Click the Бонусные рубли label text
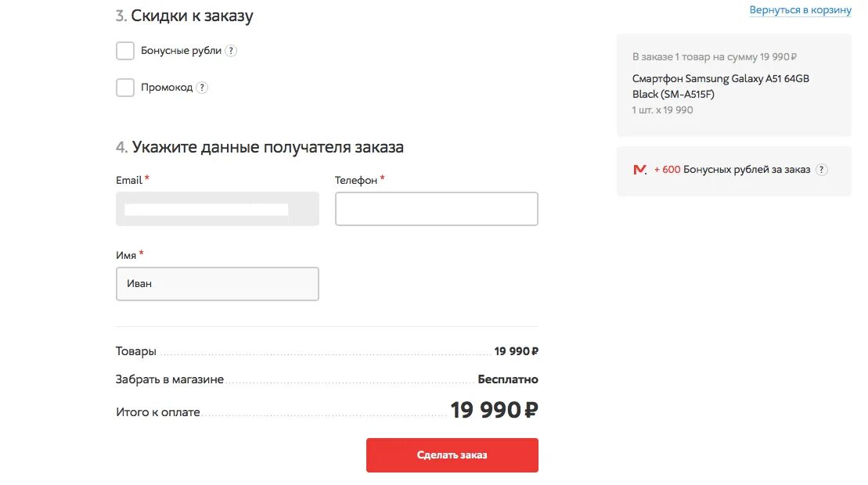The height and width of the screenshot is (485, 868). [x=181, y=51]
